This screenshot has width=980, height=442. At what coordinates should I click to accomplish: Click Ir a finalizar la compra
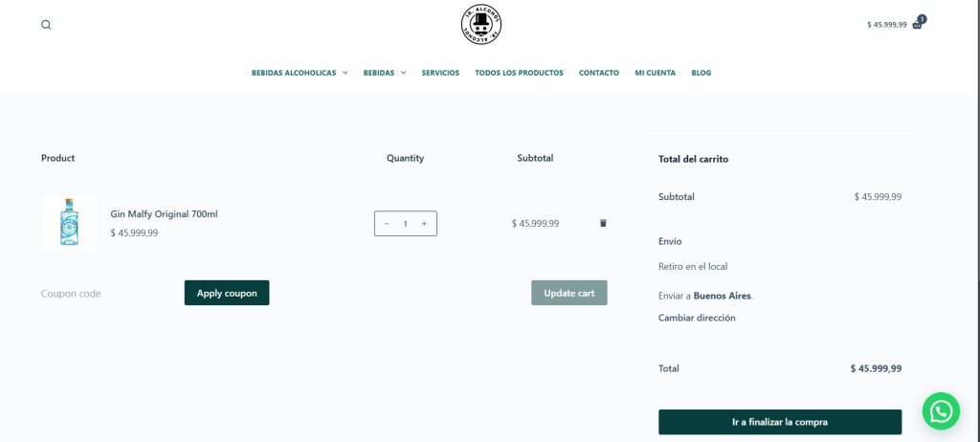[x=780, y=422]
